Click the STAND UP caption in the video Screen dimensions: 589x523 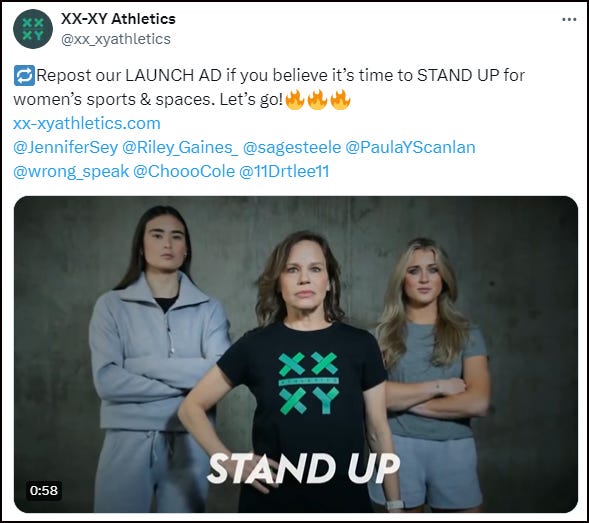point(304,469)
